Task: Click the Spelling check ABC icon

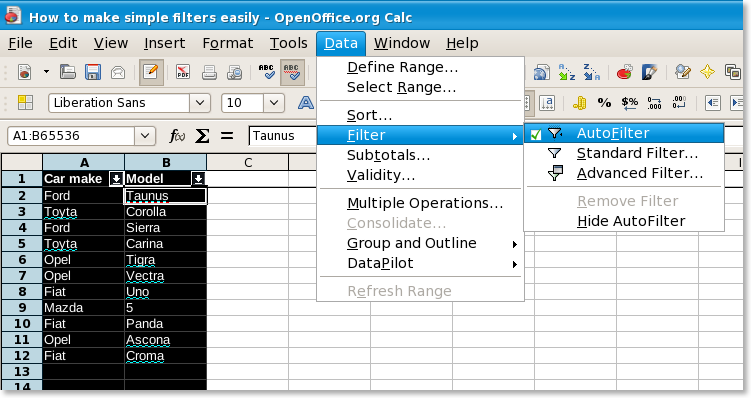Action: (266, 72)
